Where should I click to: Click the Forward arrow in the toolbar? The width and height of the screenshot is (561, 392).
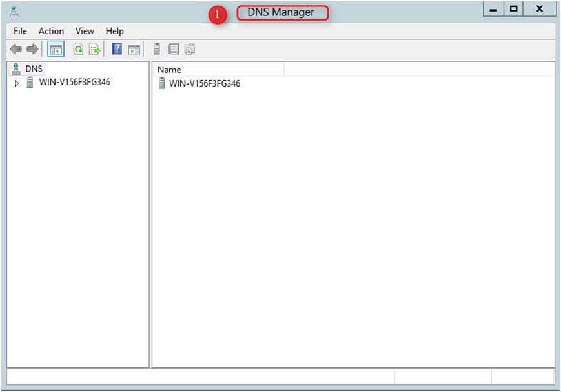click(32, 49)
